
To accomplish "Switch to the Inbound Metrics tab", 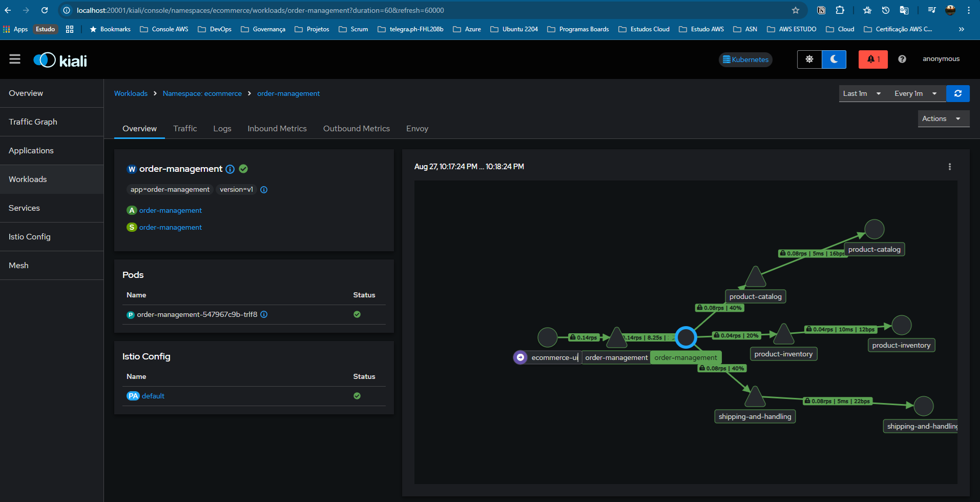I will click(x=277, y=129).
